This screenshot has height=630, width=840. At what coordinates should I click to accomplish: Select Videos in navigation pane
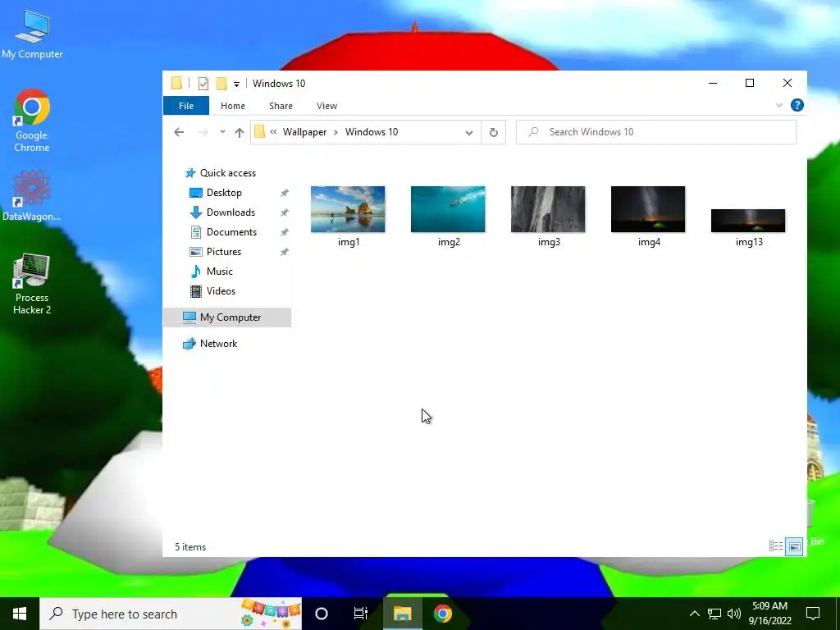tap(221, 291)
